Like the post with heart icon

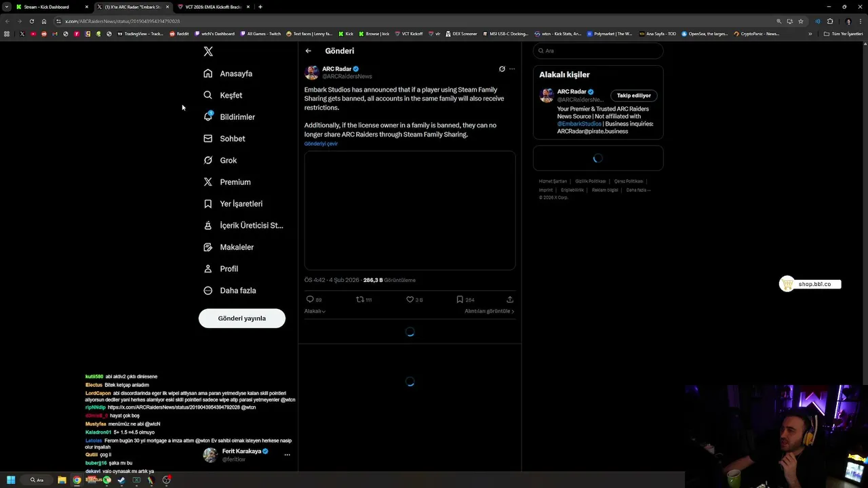tap(410, 299)
